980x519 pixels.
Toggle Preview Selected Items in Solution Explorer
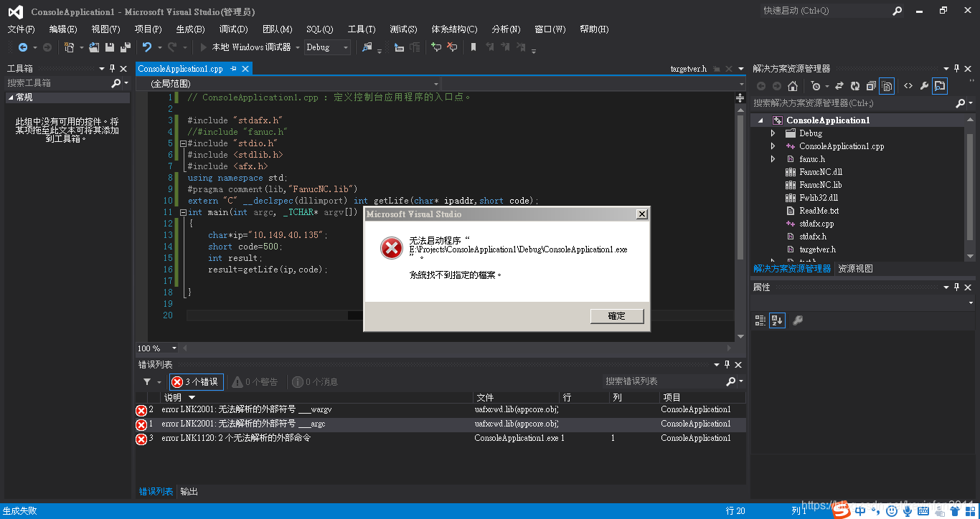tap(940, 86)
